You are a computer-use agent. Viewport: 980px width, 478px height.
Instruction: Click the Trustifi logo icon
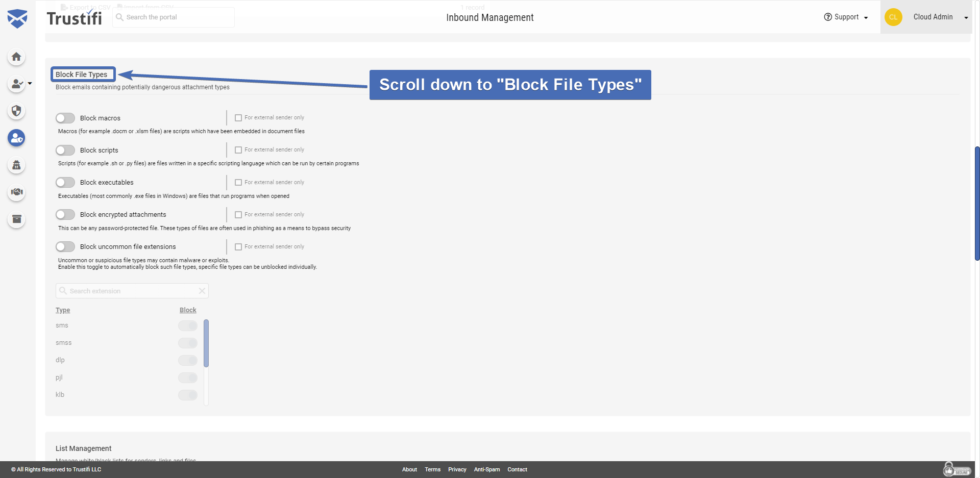click(18, 17)
